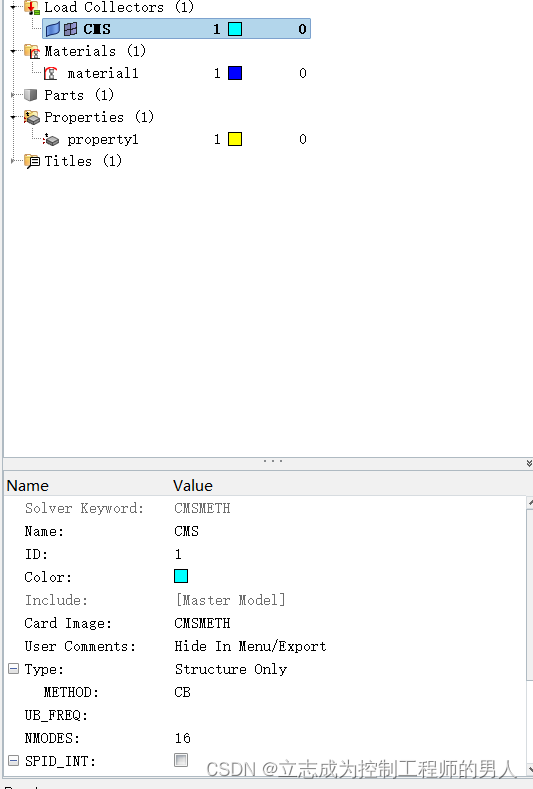The image size is (533, 789).
Task: Select the Materials (1) tree folder
Action: 95,51
